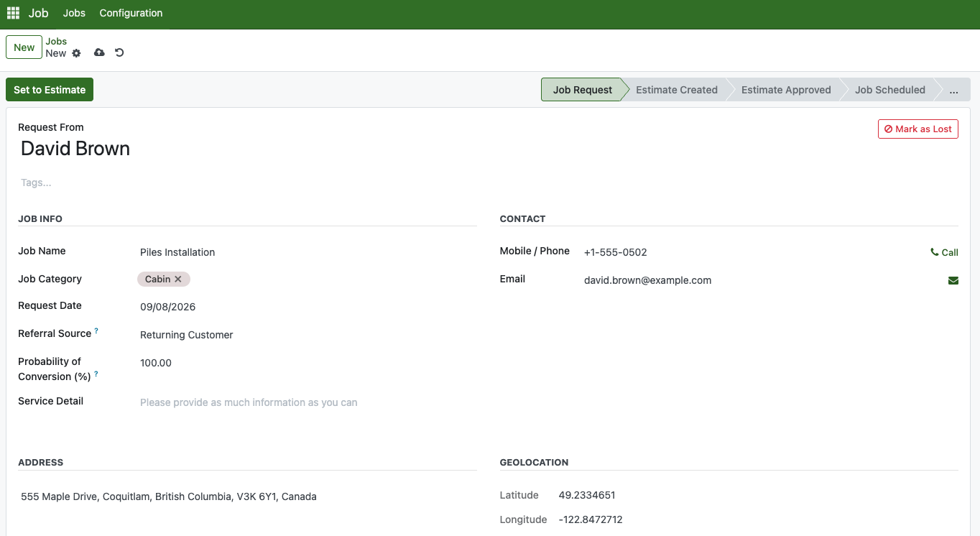
Task: Select Estimate Created stage
Action: [677, 90]
